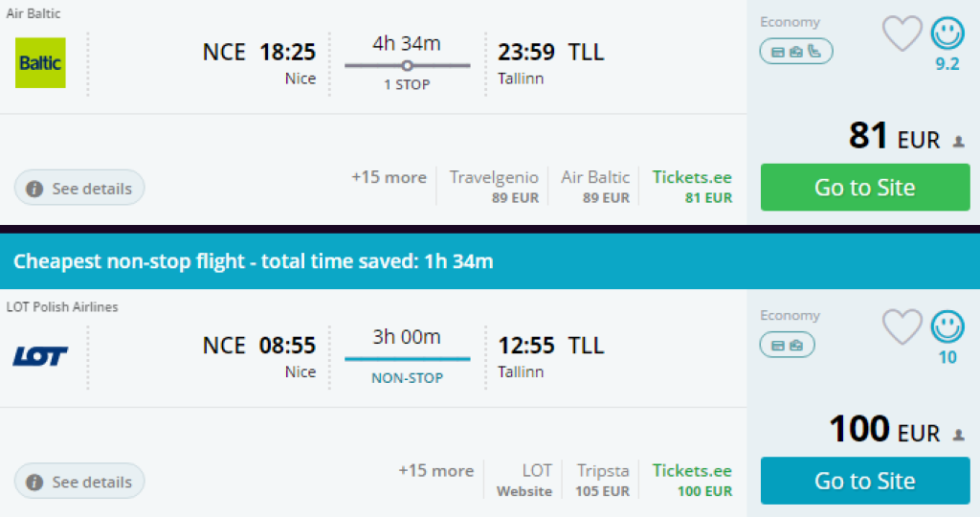Screen dimensions: 980x517
Task: Show +15 more offers for Air Baltic flight
Action: point(389,177)
